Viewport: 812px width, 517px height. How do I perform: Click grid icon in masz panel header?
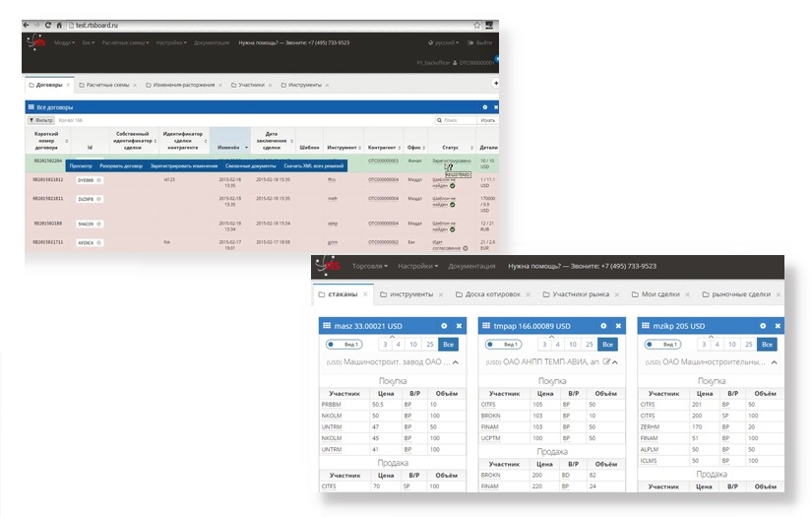click(327, 326)
